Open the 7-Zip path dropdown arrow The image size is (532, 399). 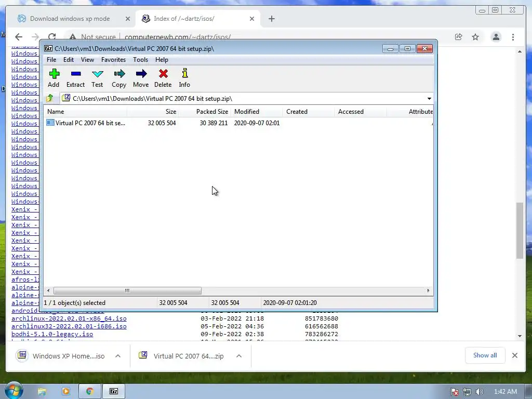coord(429,99)
